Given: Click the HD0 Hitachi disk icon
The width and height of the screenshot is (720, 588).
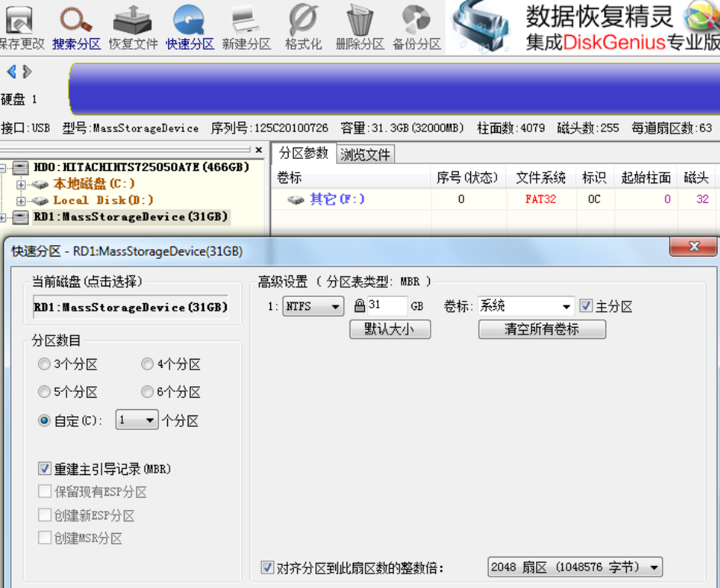Looking at the screenshot, I should [21, 168].
